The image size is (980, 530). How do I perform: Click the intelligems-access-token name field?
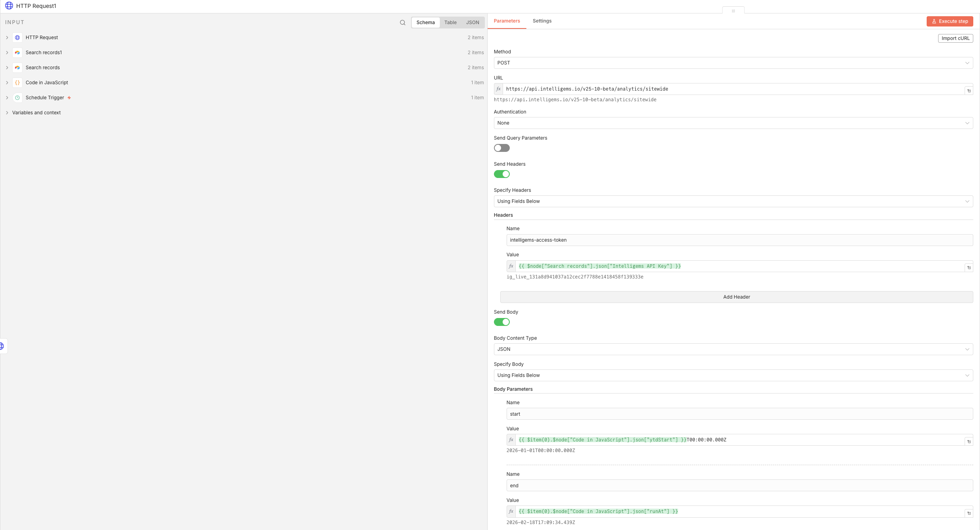pos(739,240)
